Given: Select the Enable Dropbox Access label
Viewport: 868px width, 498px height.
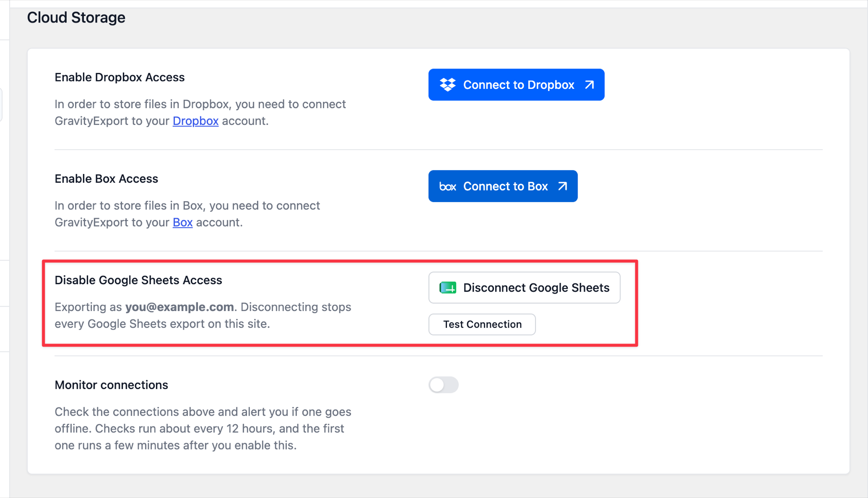Looking at the screenshot, I should click(x=119, y=77).
